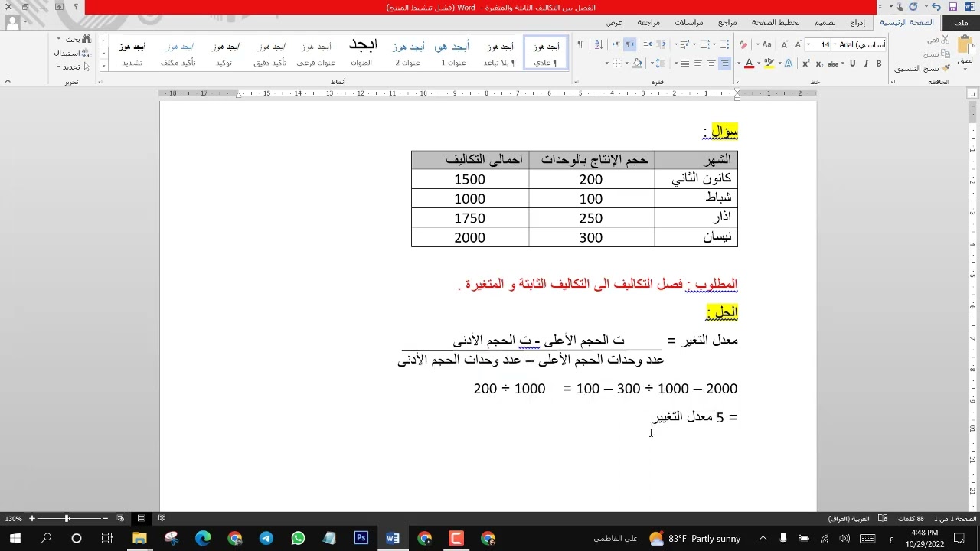980x551 pixels.
Task: Switch to the مراسلات (Mailings) tab
Action: point(689,23)
